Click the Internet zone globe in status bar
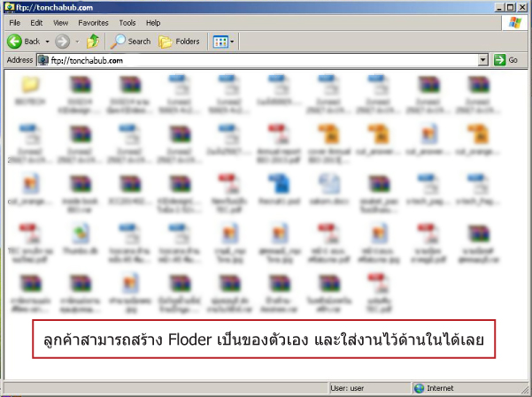 420,388
